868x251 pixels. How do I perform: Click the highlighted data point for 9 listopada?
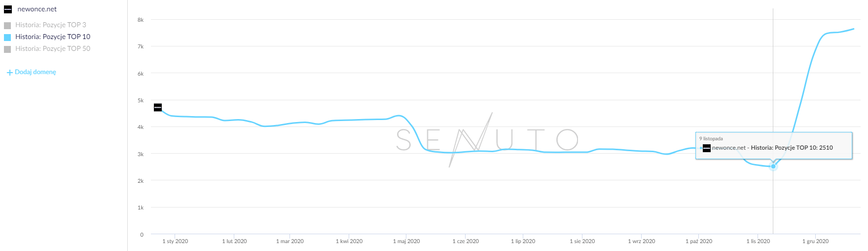click(x=773, y=167)
